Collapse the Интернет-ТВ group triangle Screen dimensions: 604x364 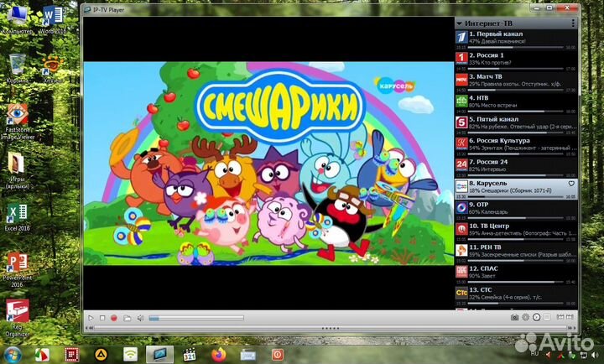point(459,23)
